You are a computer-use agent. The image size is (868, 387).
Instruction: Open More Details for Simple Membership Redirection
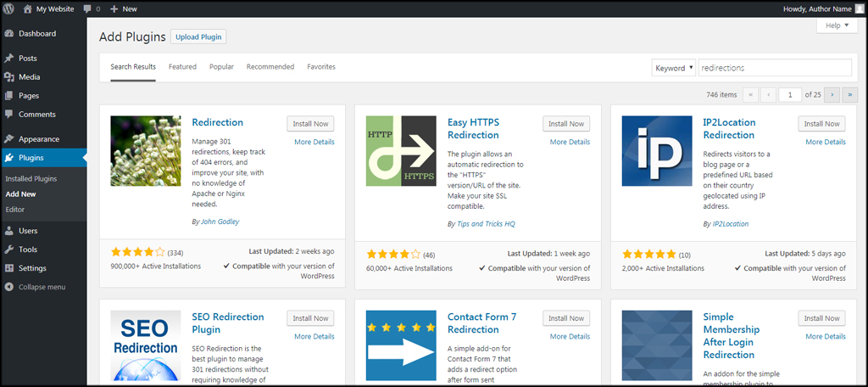[x=826, y=337]
